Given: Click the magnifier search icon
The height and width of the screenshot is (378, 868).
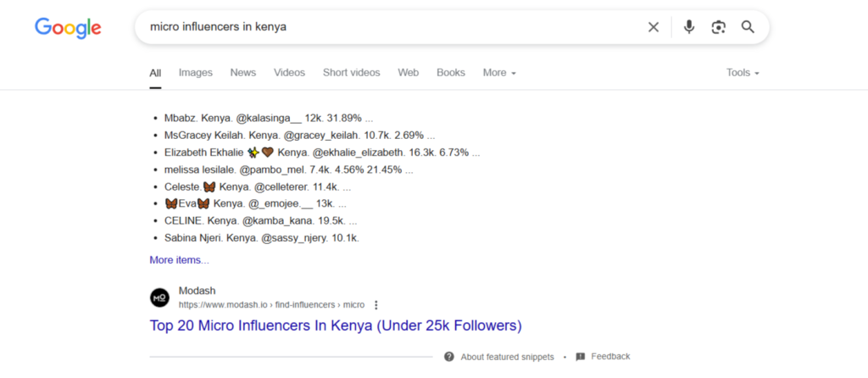Looking at the screenshot, I should [x=748, y=27].
